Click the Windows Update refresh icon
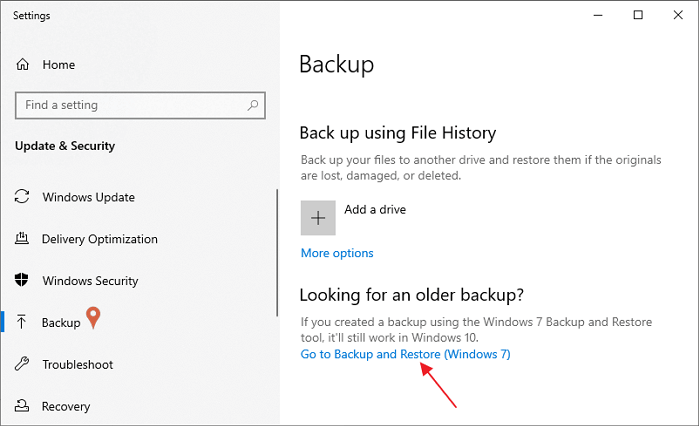This screenshot has height=426, width=699. [23, 197]
